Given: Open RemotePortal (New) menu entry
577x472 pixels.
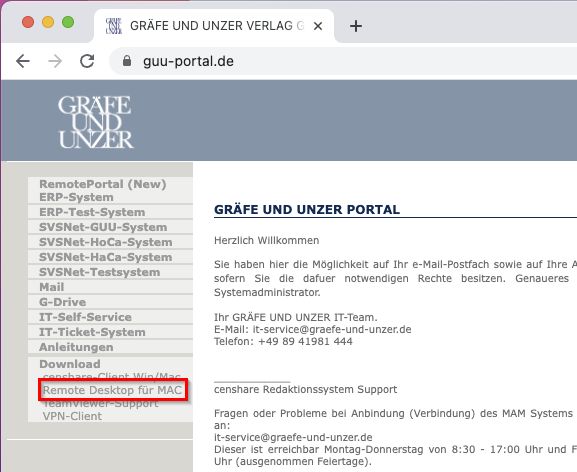Looking at the screenshot, I should click(x=103, y=184).
